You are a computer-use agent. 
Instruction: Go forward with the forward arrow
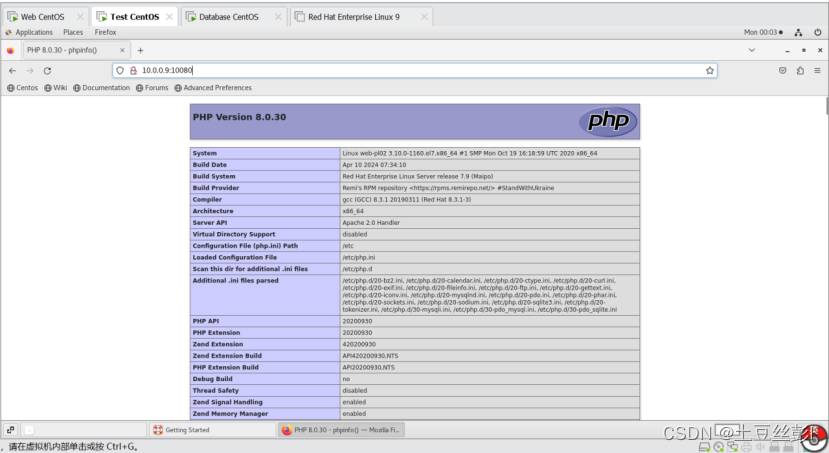[x=30, y=71]
